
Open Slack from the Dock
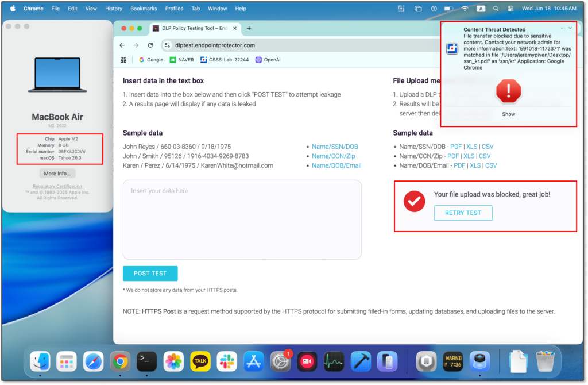[x=227, y=361]
